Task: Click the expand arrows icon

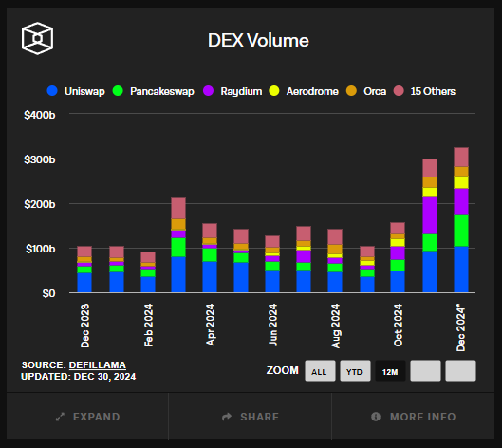Action: point(60,417)
